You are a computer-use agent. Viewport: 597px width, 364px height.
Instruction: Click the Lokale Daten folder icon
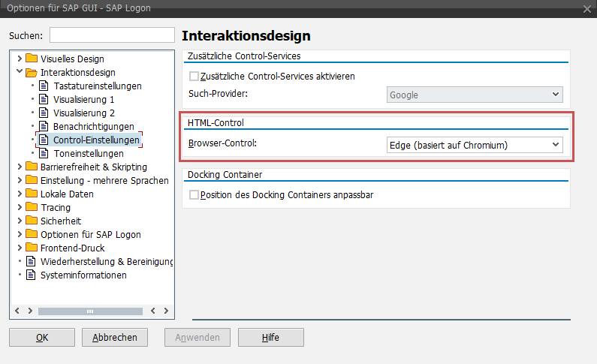[x=32, y=194]
